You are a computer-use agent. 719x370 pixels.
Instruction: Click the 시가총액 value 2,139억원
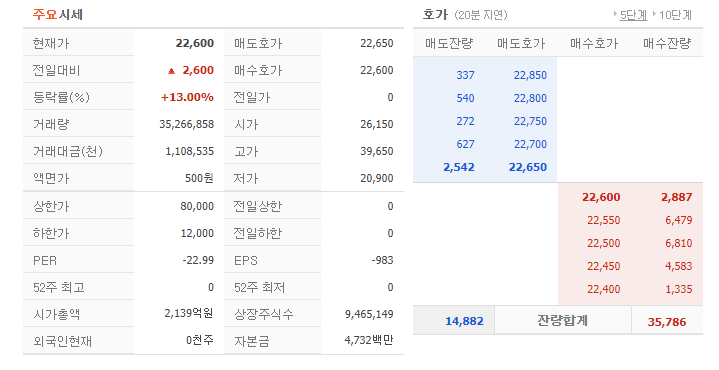point(189,314)
